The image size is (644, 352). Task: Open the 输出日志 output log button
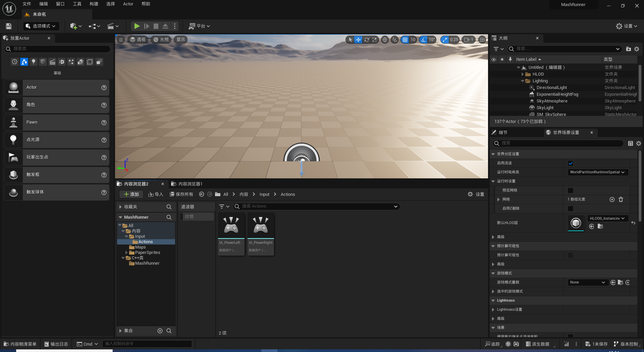[56, 344]
